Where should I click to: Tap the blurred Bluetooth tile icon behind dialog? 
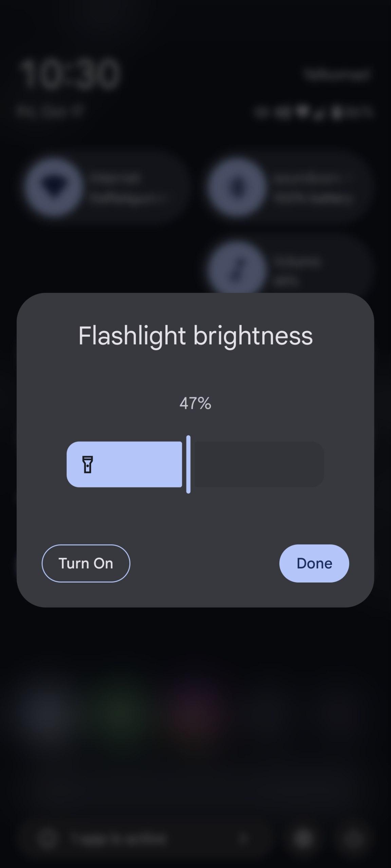coord(237,187)
